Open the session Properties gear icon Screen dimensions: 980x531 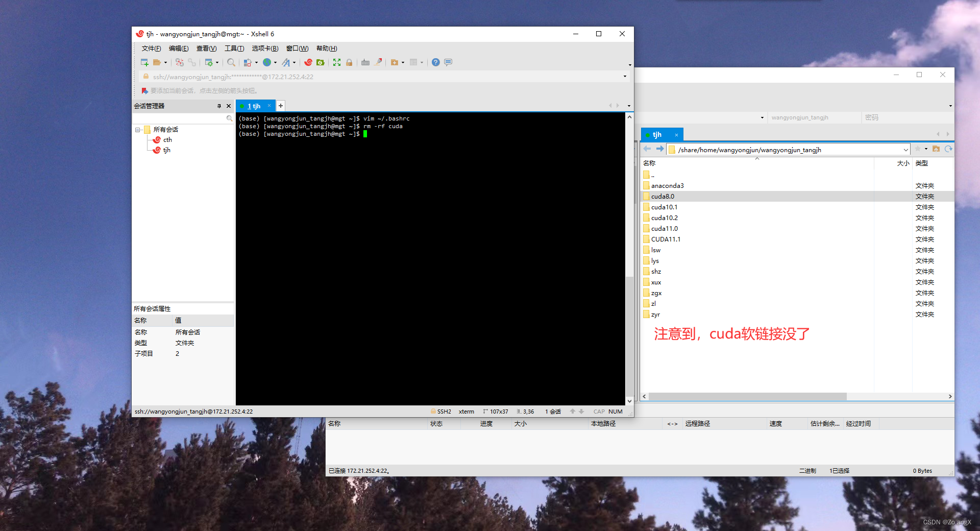(x=209, y=62)
